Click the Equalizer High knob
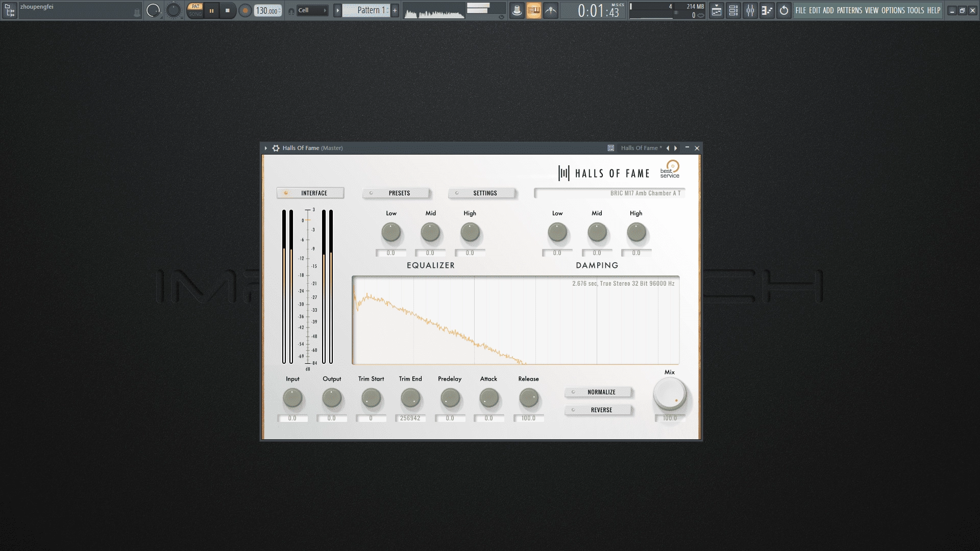This screenshot has height=551, width=980. tap(470, 232)
